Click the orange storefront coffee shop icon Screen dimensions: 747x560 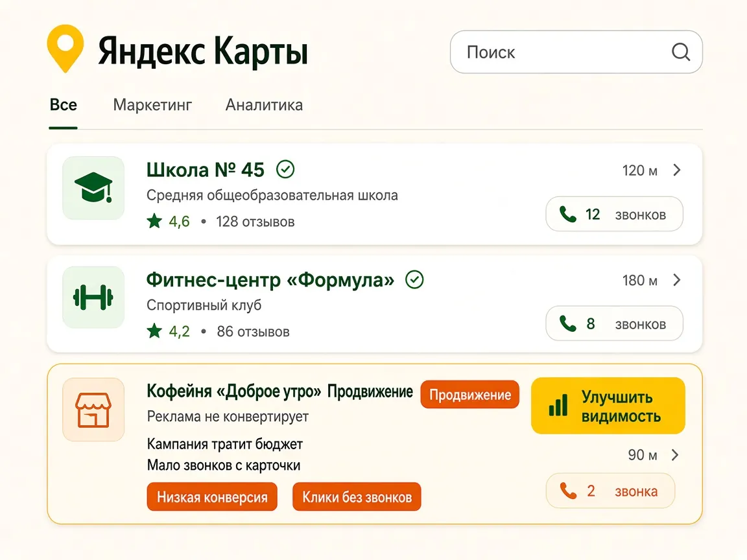(93, 410)
